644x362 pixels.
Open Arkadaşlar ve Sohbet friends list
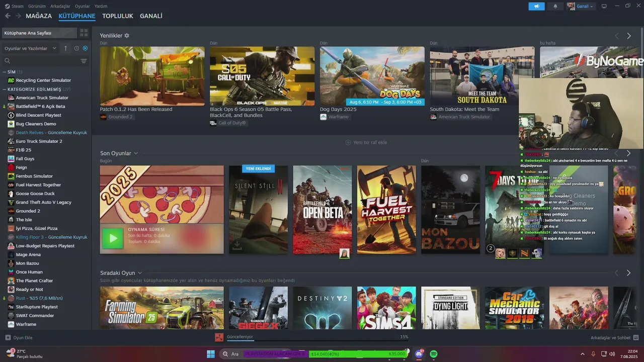(x=614, y=337)
